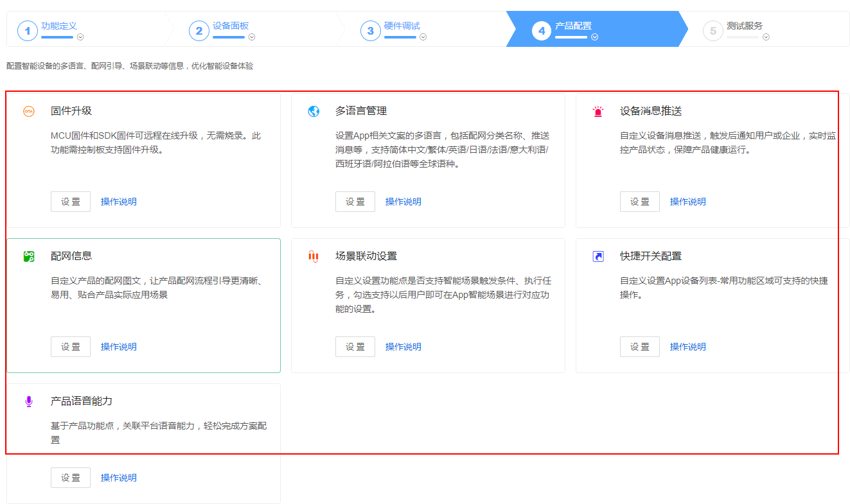Open 操作说明 link for 多语言管理

pyautogui.click(x=403, y=202)
